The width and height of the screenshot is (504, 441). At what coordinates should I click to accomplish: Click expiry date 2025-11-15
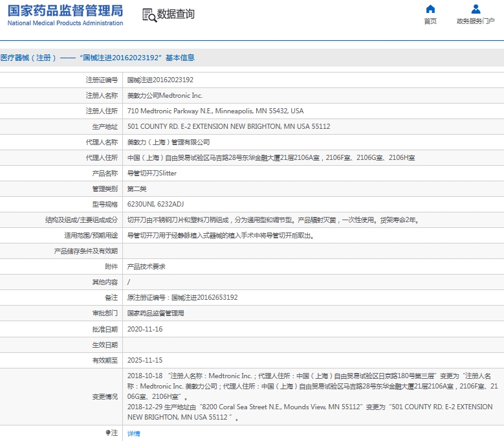145,360
